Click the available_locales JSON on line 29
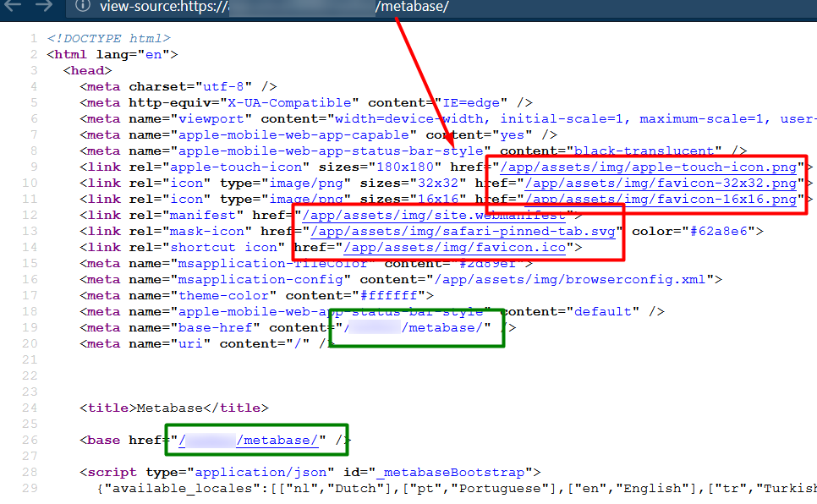Viewport: 817px width, 504px height. tap(220, 488)
